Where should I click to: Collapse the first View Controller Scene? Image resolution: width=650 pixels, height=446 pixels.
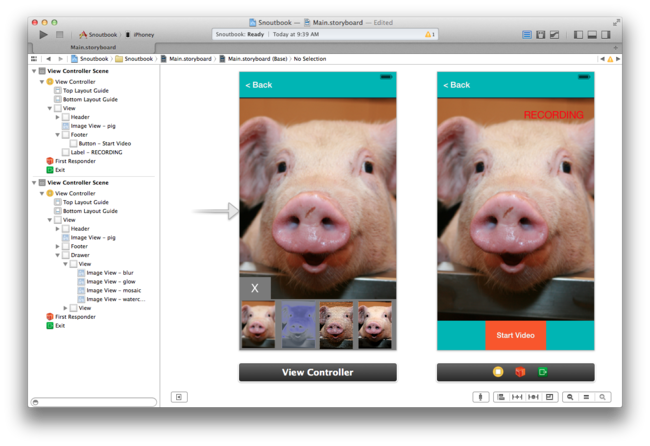(x=34, y=72)
